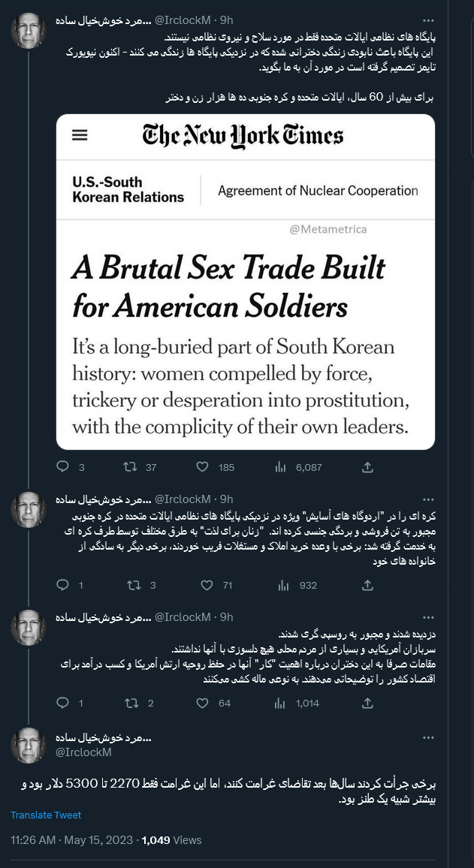The width and height of the screenshot is (474, 868).
Task: Share the third tweet with 1,014 views
Action: pyautogui.click(x=367, y=703)
